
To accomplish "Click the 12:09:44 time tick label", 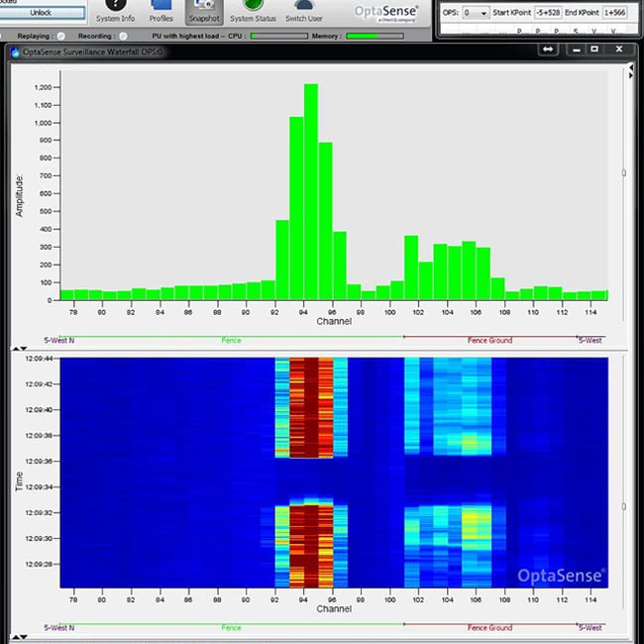I will coord(39,359).
